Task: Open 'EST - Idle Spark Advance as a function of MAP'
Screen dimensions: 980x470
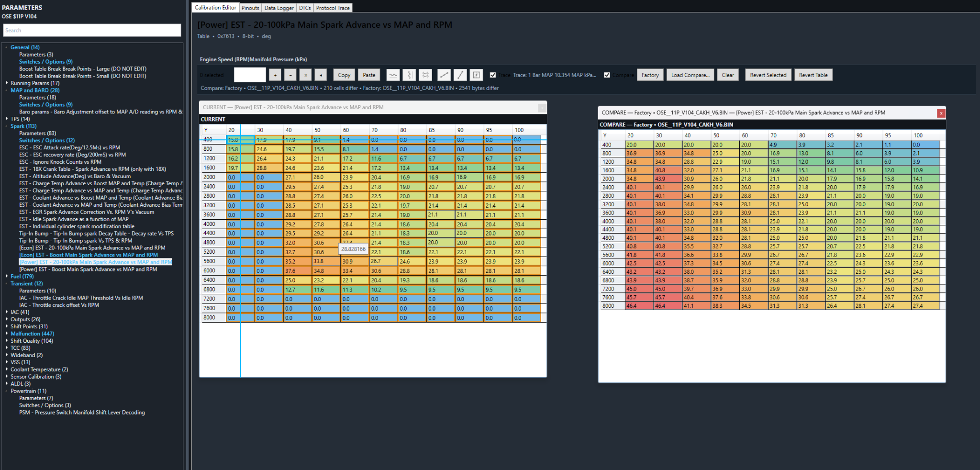Action: point(74,219)
